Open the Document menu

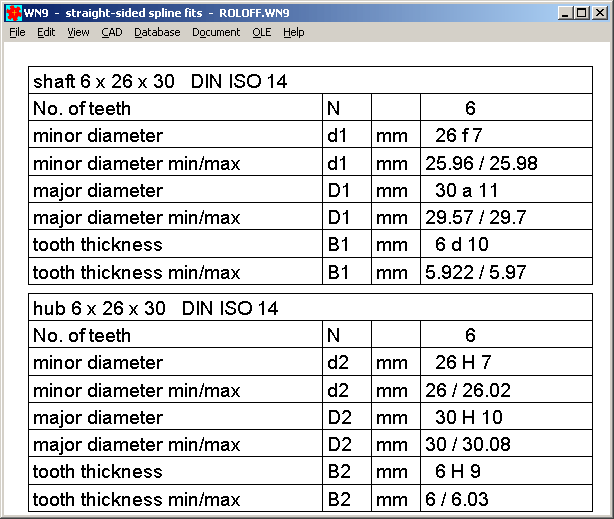tap(216, 32)
